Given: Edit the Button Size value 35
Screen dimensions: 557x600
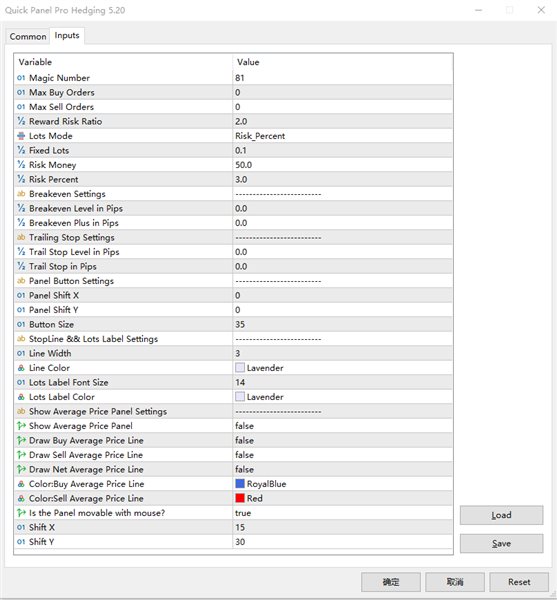Looking at the screenshot, I should click(342, 324).
